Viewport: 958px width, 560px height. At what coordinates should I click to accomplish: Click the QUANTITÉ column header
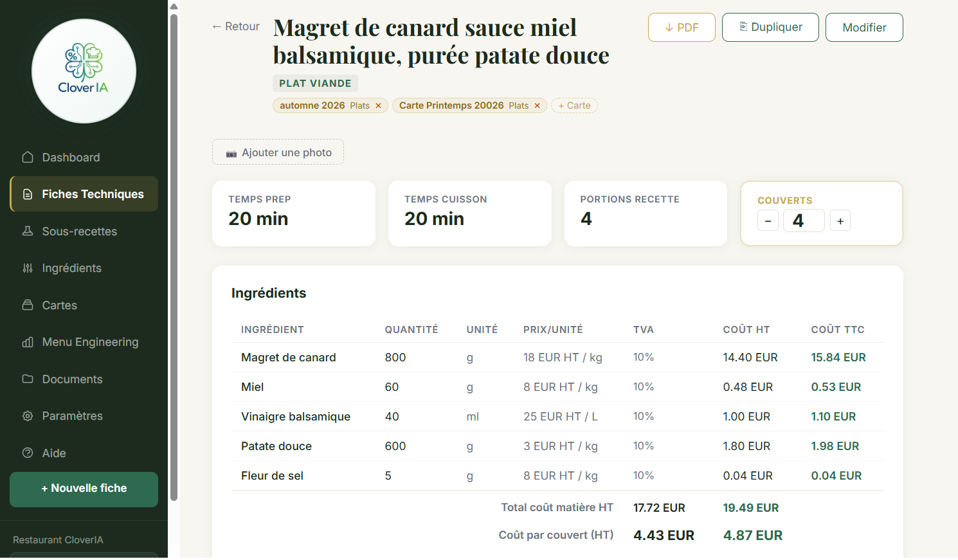coord(411,330)
